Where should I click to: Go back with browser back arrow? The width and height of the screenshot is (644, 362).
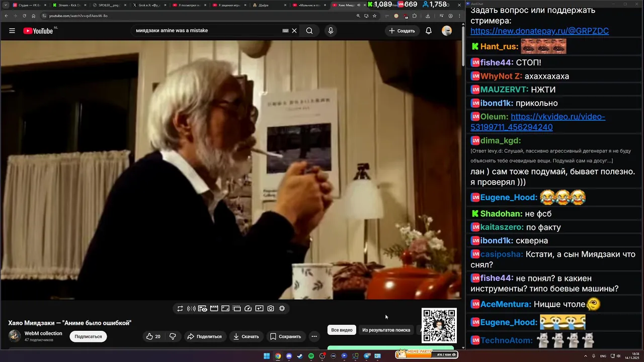[6, 16]
